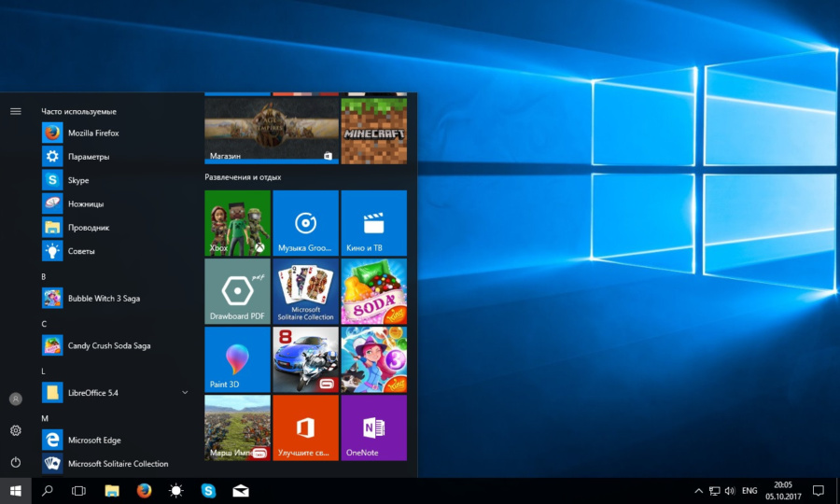Launch Candy Crush Soda Saga from list
Viewport: 840px width, 504px height.
pyautogui.click(x=115, y=345)
